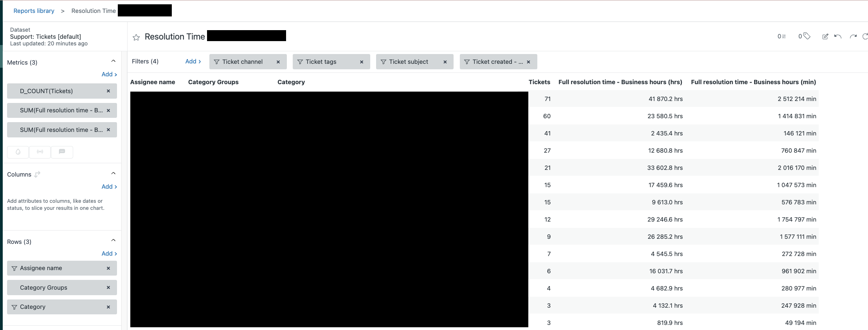
Task: Undo the last change with undo arrow
Action: click(x=837, y=36)
